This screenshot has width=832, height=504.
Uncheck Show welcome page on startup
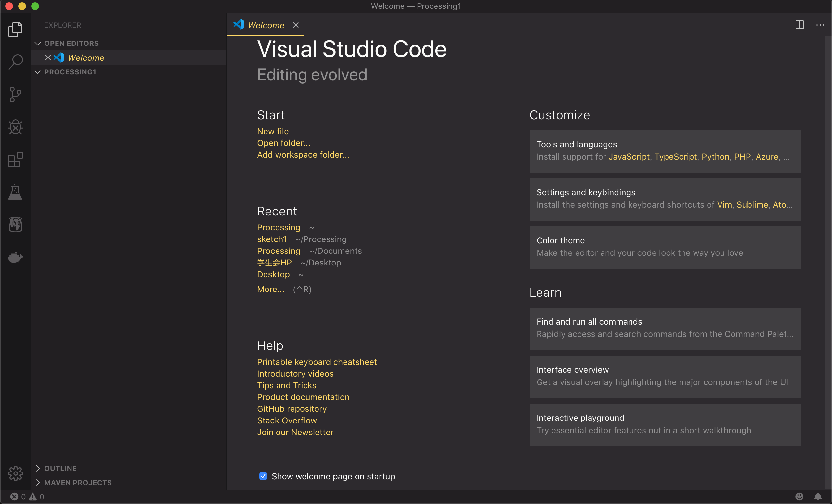click(263, 476)
